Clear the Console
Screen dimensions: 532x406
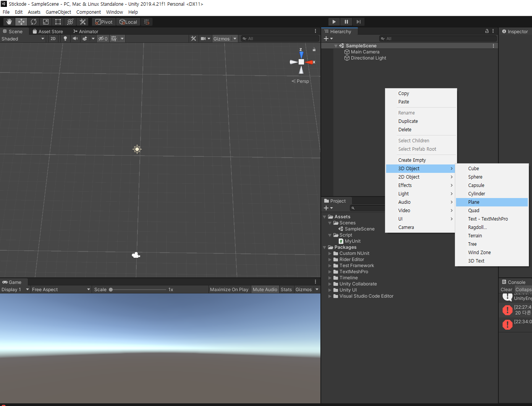pyautogui.click(x=506, y=290)
